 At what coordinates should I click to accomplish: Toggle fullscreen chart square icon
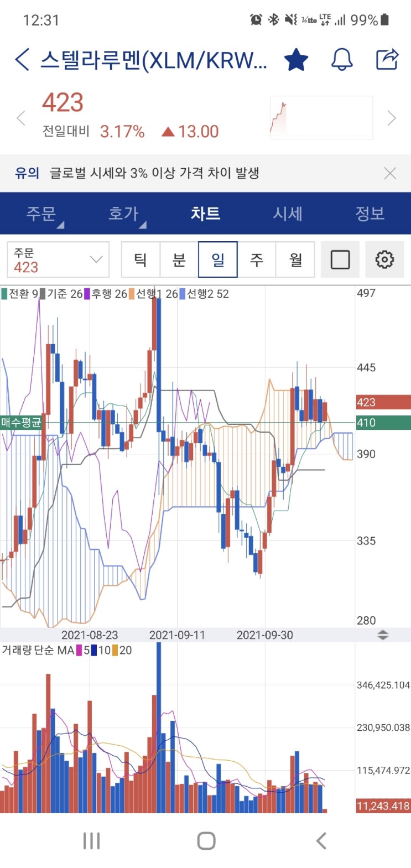click(340, 259)
